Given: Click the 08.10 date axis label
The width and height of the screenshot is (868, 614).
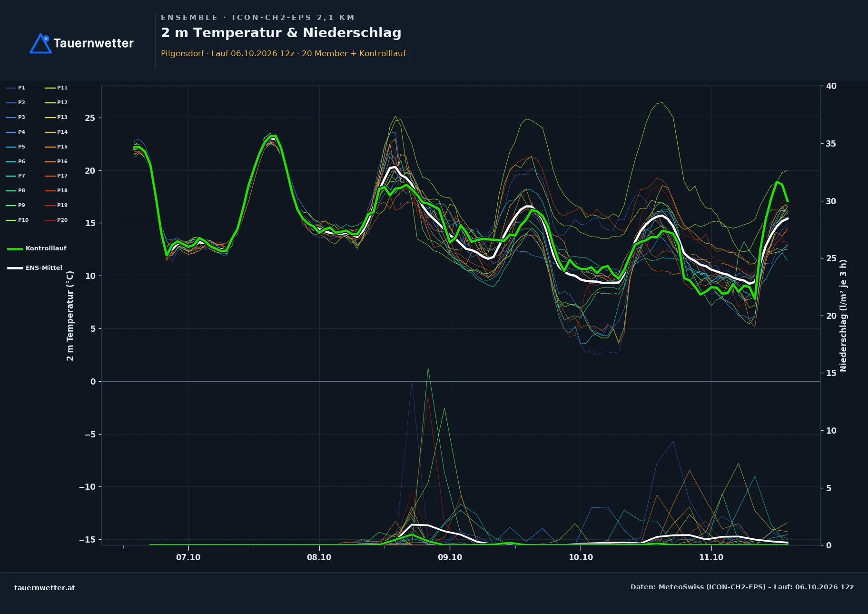Looking at the screenshot, I should tap(319, 557).
